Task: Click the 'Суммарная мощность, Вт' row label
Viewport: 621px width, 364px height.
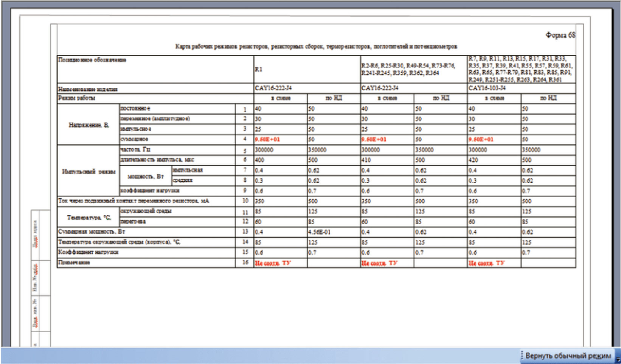Action: point(92,232)
